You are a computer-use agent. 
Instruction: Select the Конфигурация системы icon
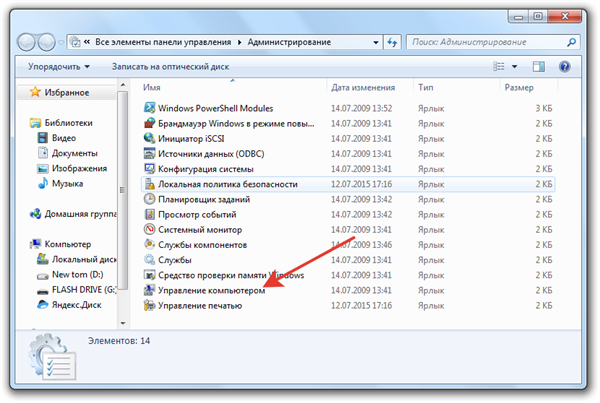pyautogui.click(x=149, y=169)
